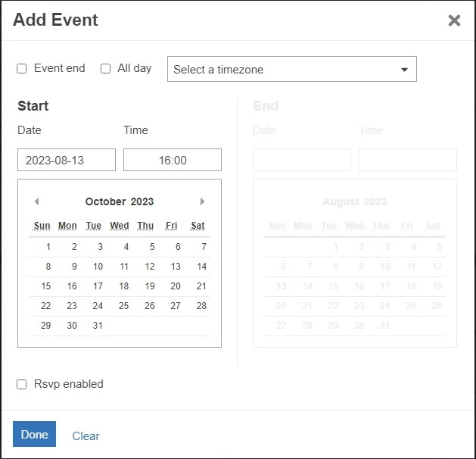The image size is (476, 459).
Task: Pick October 22 in Start calendar
Action: pos(46,306)
